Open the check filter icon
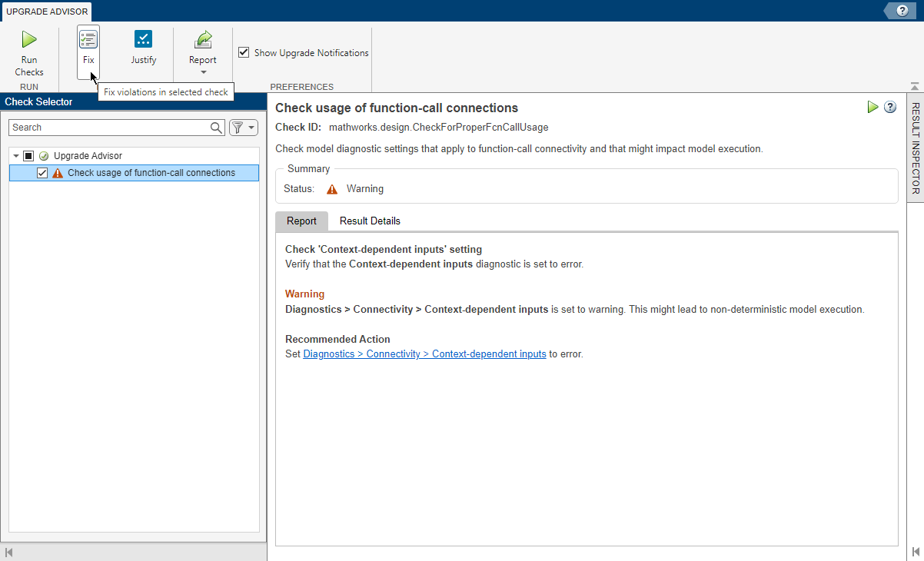Image resolution: width=924 pixels, height=561 pixels. click(x=238, y=126)
